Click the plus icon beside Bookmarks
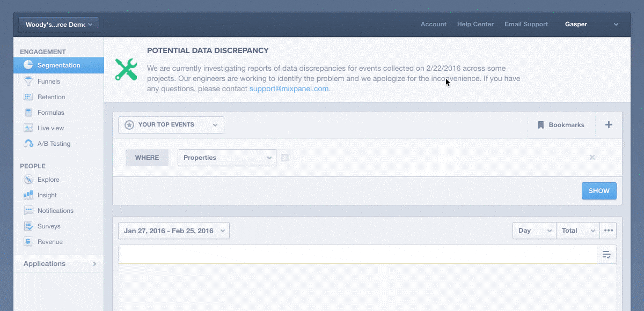The image size is (644, 311). (609, 125)
